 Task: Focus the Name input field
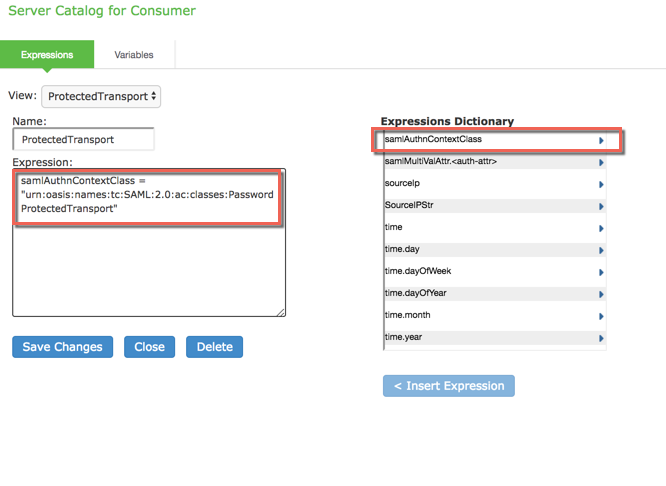pos(84,140)
